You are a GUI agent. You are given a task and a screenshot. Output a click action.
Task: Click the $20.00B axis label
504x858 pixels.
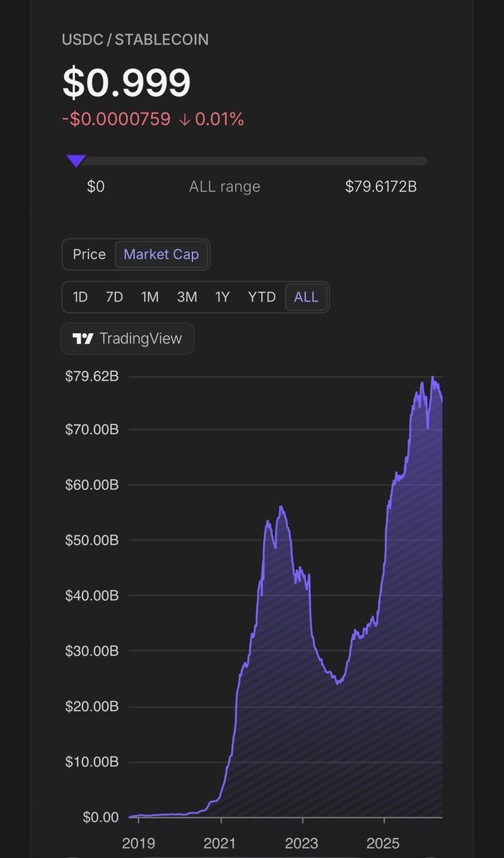[93, 706]
